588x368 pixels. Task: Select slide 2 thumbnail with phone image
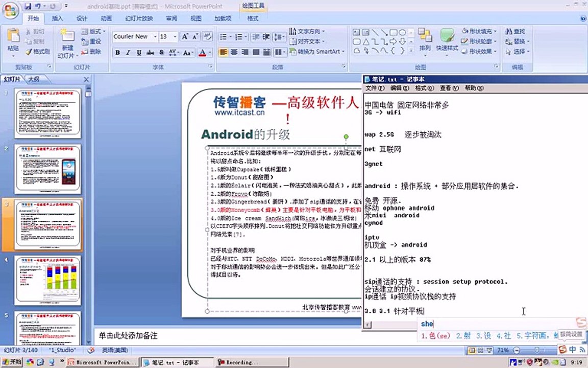[47, 169]
